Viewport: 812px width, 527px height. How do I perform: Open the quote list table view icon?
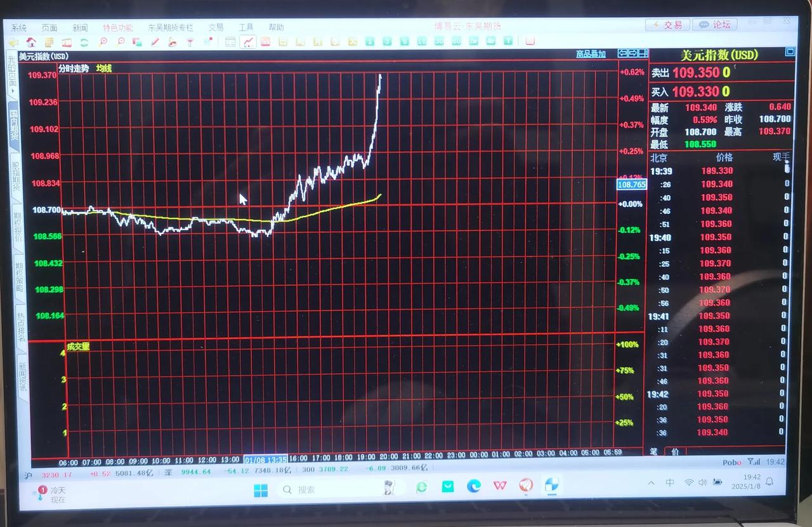[x=230, y=43]
